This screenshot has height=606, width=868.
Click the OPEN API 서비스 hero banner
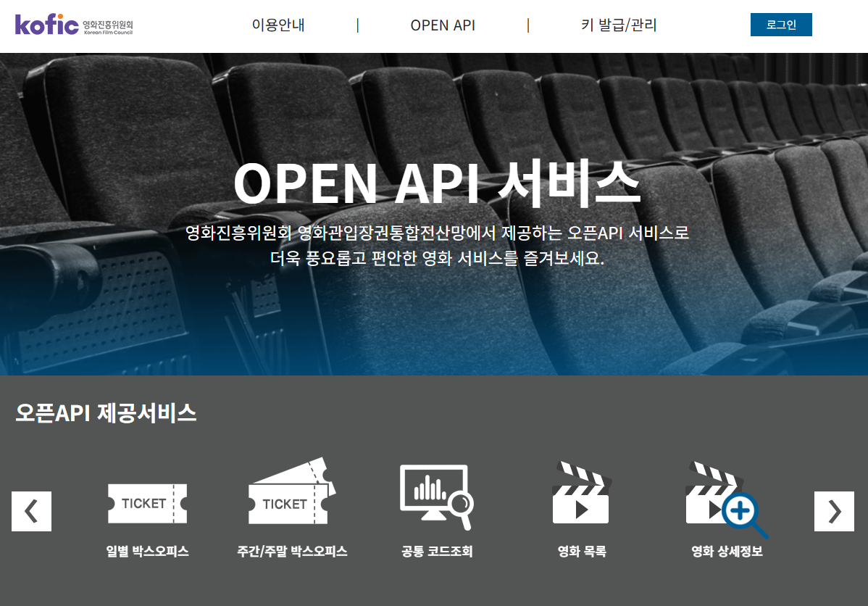point(434,186)
